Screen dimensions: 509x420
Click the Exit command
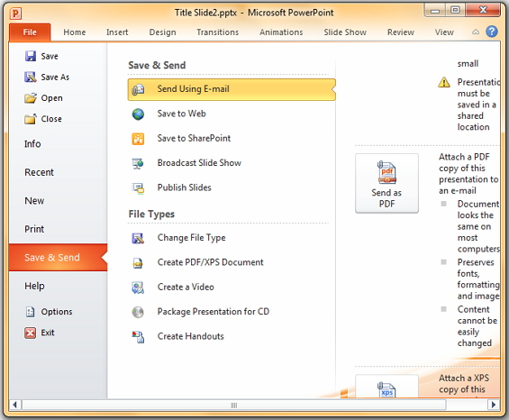48,333
